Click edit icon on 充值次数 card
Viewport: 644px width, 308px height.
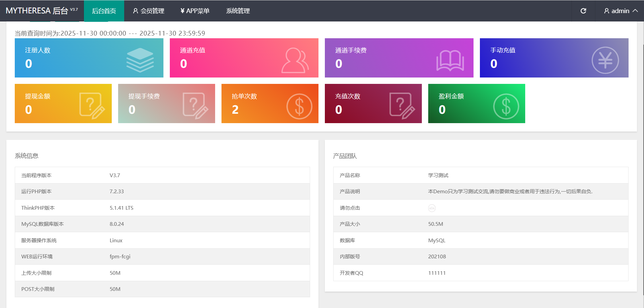[x=402, y=106]
